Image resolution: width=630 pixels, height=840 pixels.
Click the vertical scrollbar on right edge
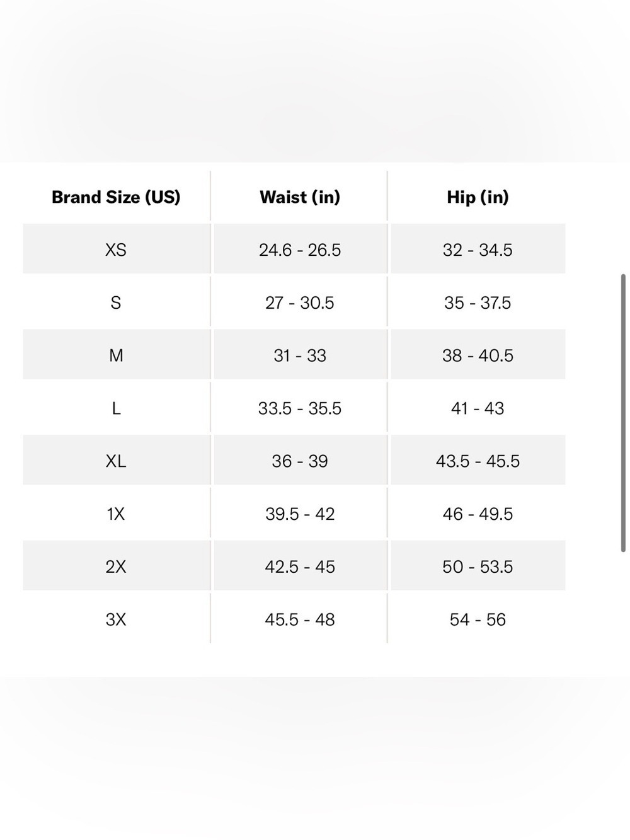tap(623, 413)
